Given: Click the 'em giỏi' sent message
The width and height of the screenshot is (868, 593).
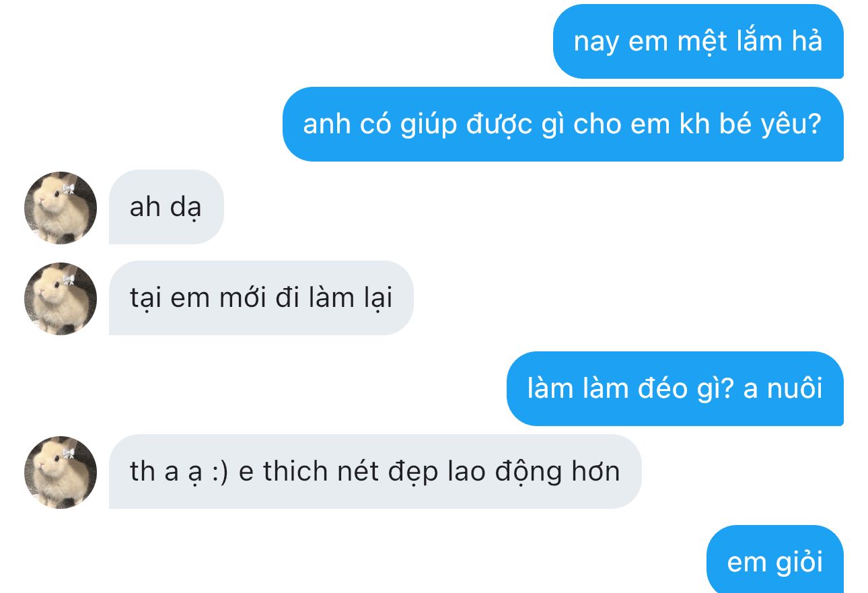Looking at the screenshot, I should pos(774,560).
